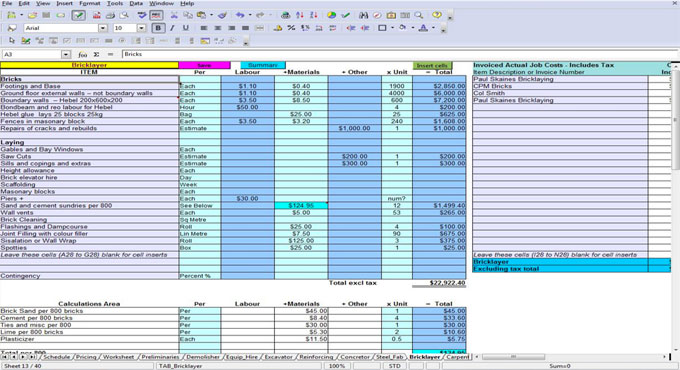Image resolution: width=680 pixels, height=370 pixels.
Task: Open the Font Name dropdown (Arial)
Action: click(x=103, y=28)
